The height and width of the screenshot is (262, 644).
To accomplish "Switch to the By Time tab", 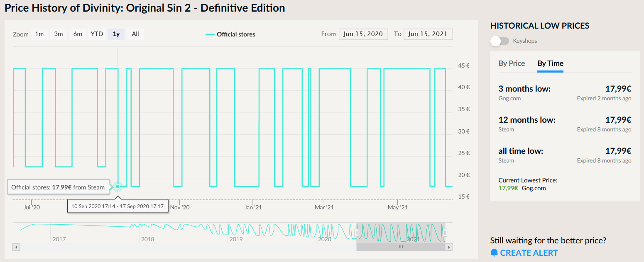I will (550, 63).
